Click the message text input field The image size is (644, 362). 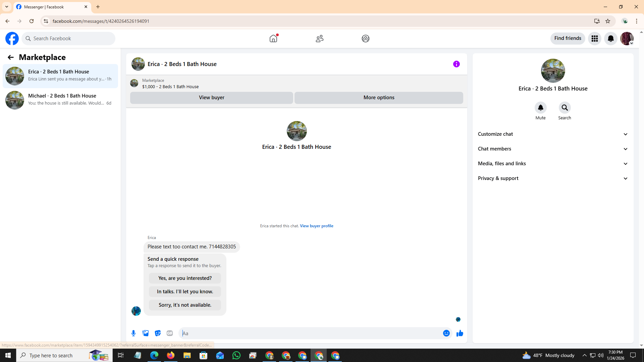pos(310,333)
